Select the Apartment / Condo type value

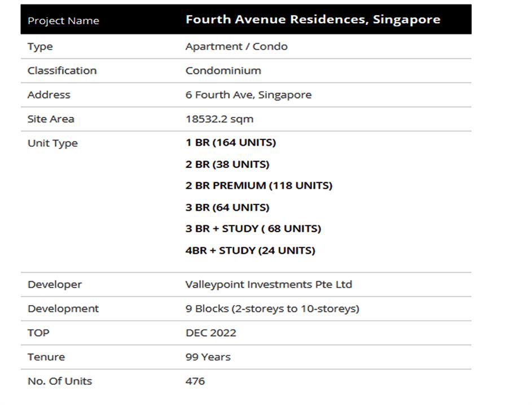pos(236,46)
